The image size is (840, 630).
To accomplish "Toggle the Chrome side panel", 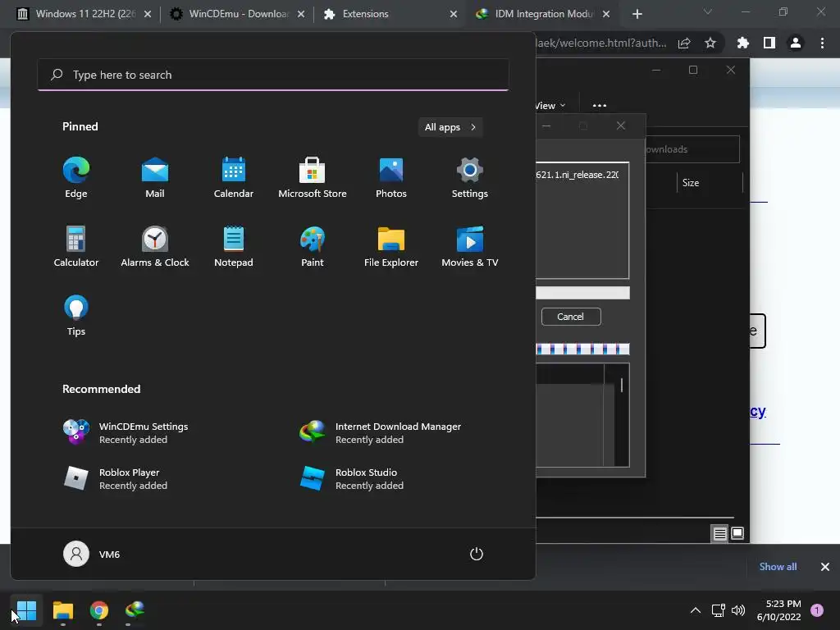I will click(x=769, y=43).
